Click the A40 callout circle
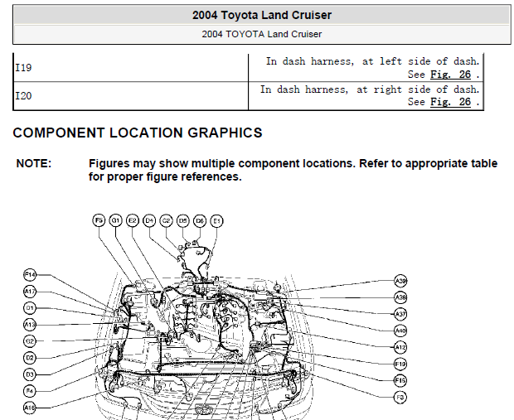The image size is (514, 420). [x=400, y=331]
